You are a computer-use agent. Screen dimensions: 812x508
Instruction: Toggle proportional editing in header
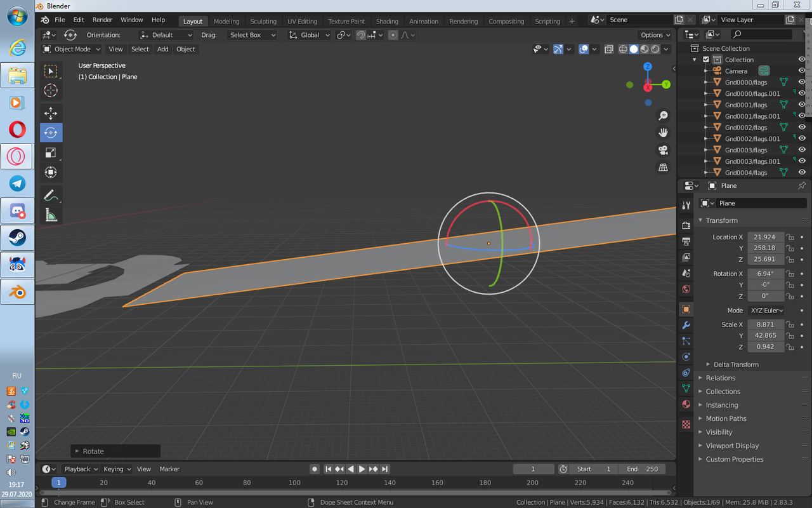[x=393, y=35]
